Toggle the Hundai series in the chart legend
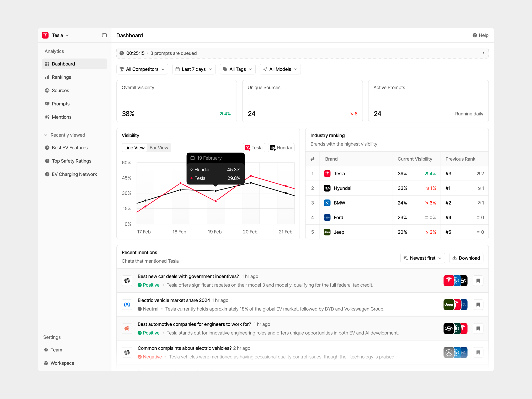Image resolution: width=532 pixels, height=399 pixels. tap(281, 148)
